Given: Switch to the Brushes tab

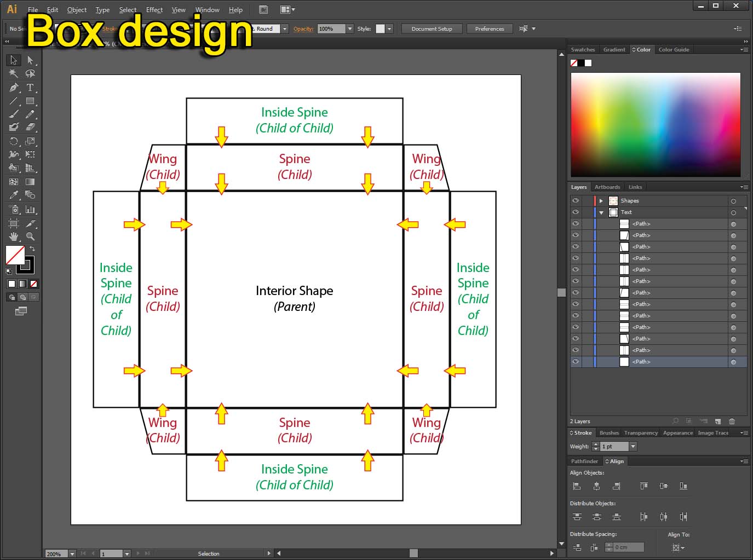Looking at the screenshot, I should (x=609, y=432).
